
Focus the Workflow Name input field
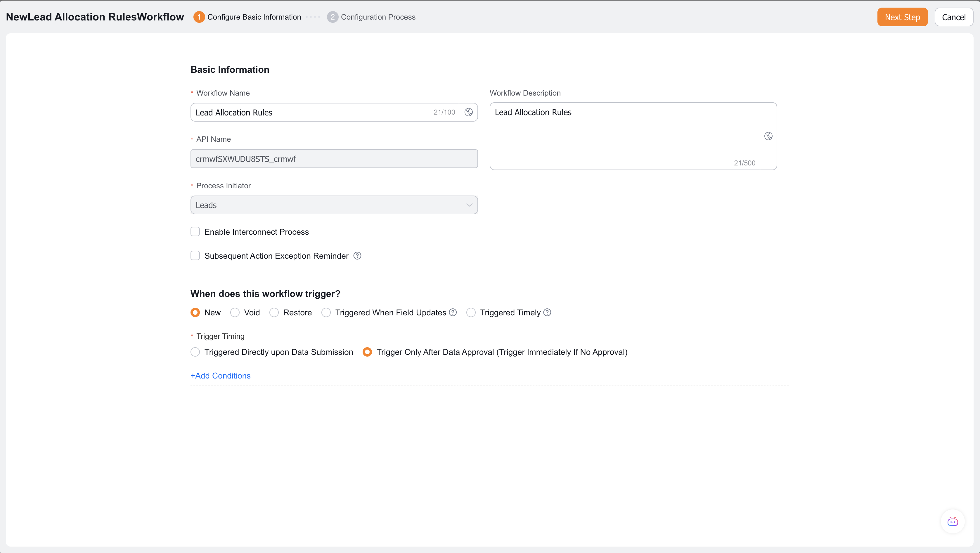coord(325,112)
